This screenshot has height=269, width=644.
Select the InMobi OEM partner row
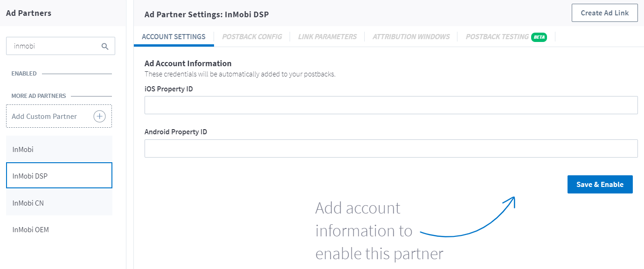(x=59, y=229)
